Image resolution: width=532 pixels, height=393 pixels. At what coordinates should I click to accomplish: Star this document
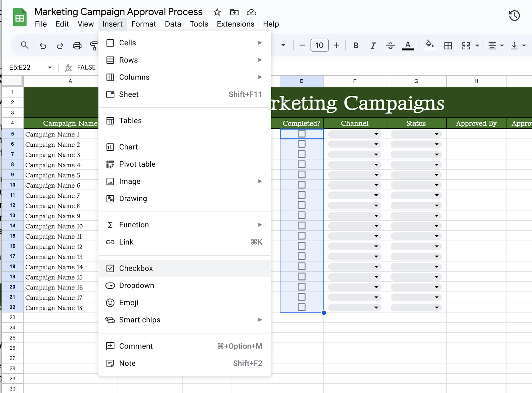tap(217, 12)
